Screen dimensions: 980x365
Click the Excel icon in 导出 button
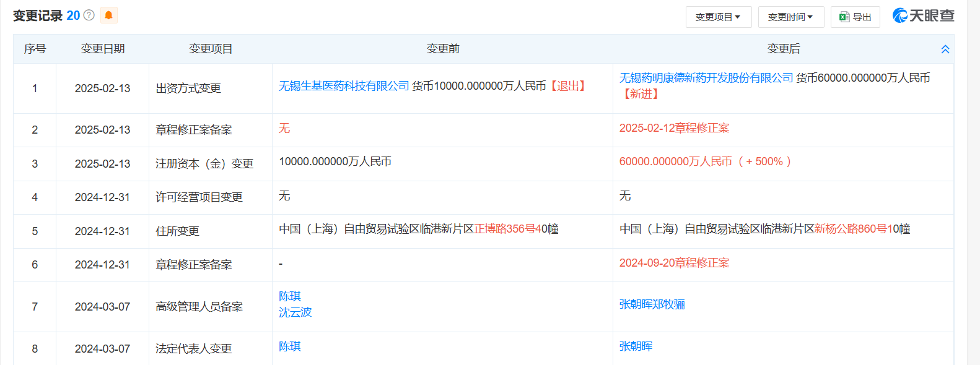click(x=844, y=17)
